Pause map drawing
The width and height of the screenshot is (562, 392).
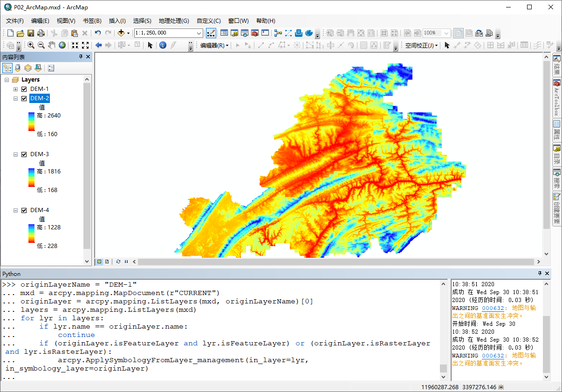pos(126,261)
